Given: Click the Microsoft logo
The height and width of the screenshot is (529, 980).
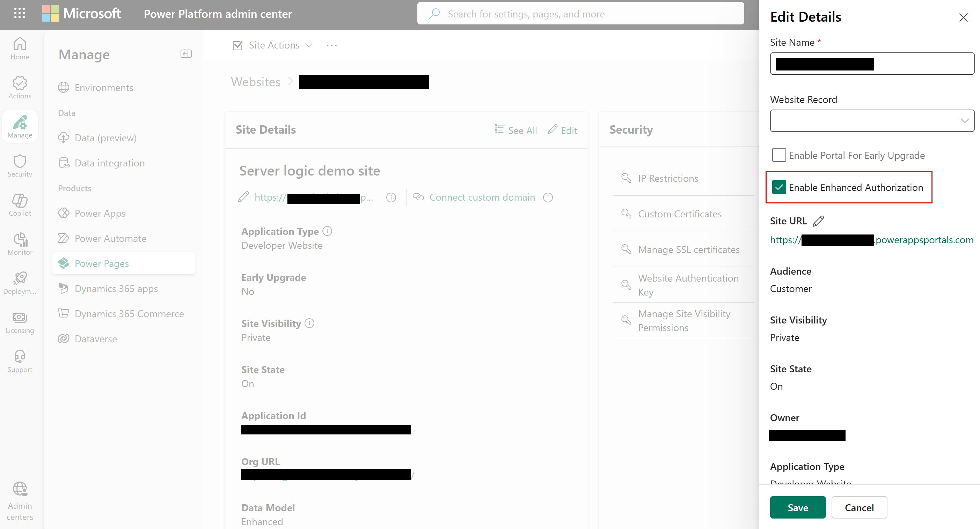Looking at the screenshot, I should click(x=81, y=14).
